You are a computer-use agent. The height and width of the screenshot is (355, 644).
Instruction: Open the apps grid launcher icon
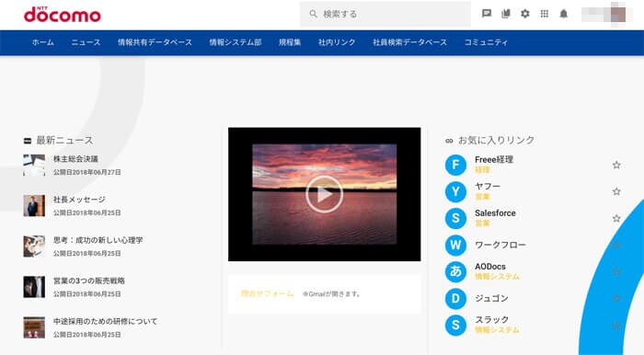(545, 14)
